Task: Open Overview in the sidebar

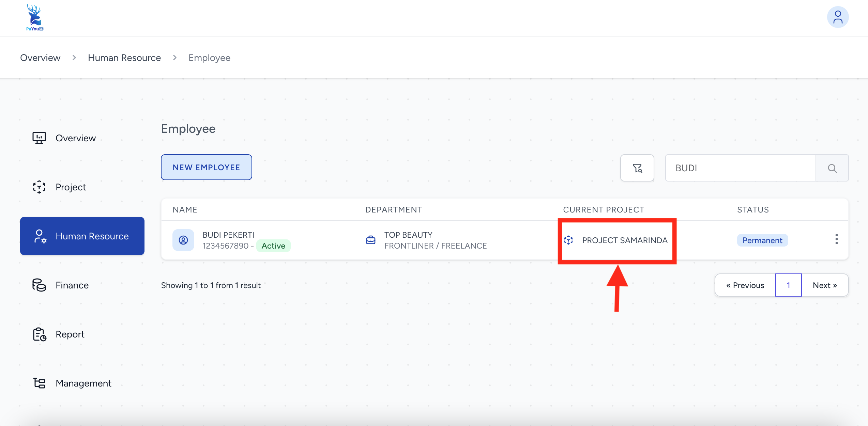Action: tap(76, 138)
